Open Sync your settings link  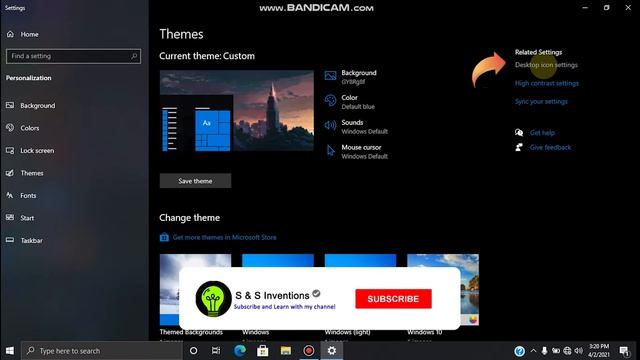541,102
